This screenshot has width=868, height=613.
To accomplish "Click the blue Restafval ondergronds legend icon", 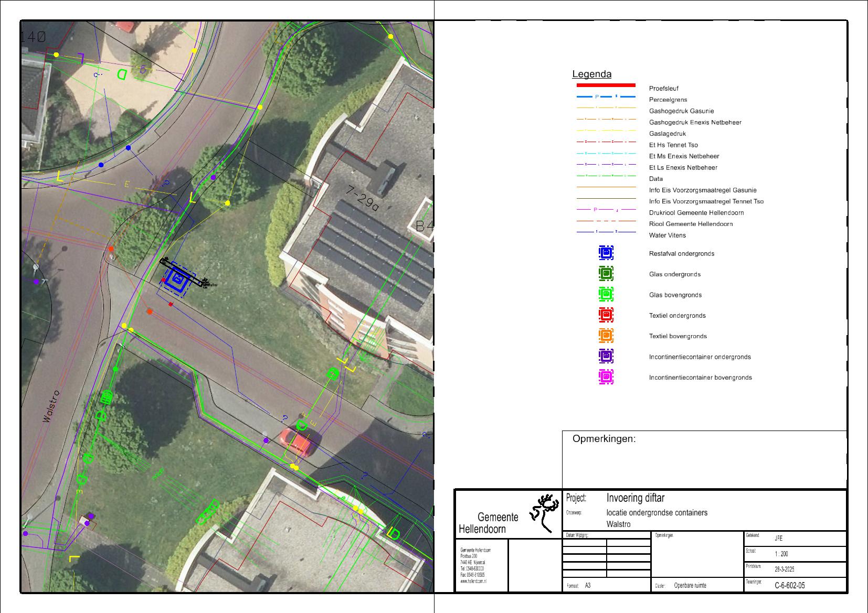I will coord(606,253).
